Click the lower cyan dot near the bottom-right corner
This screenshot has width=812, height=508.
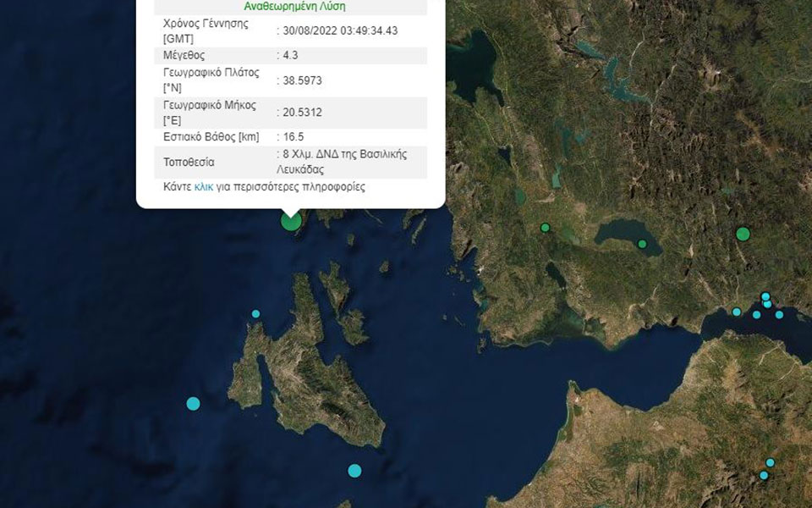[765, 475]
